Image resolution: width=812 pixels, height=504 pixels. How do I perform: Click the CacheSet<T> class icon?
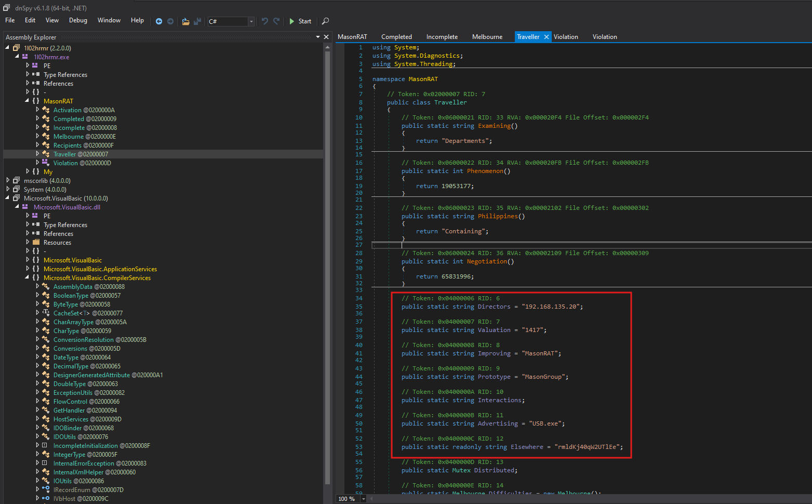[x=46, y=313]
